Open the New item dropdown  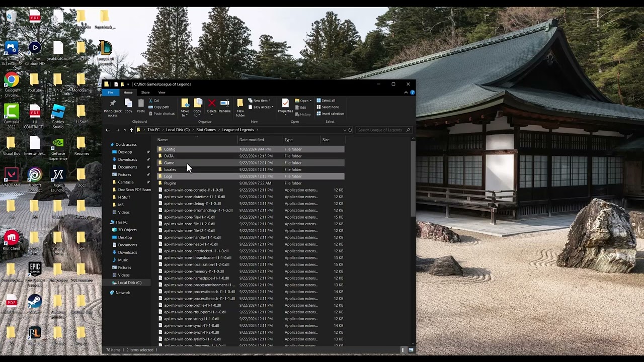pos(260,101)
